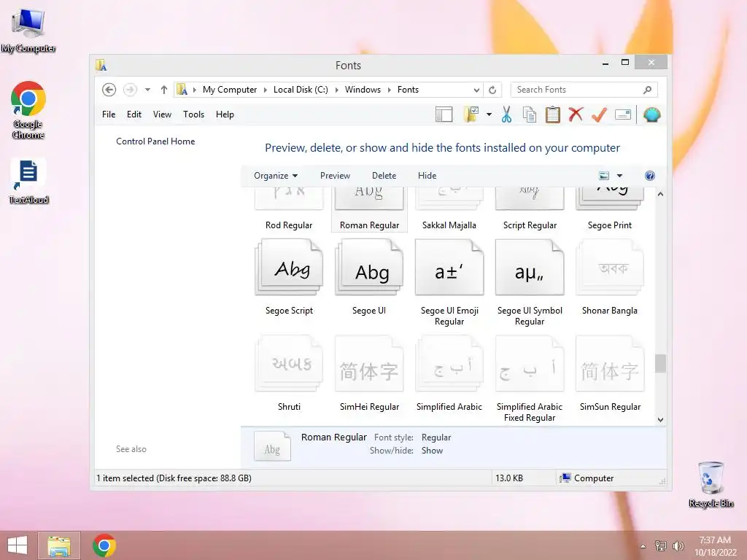Show hidden tray icons arrow

pos(643,546)
